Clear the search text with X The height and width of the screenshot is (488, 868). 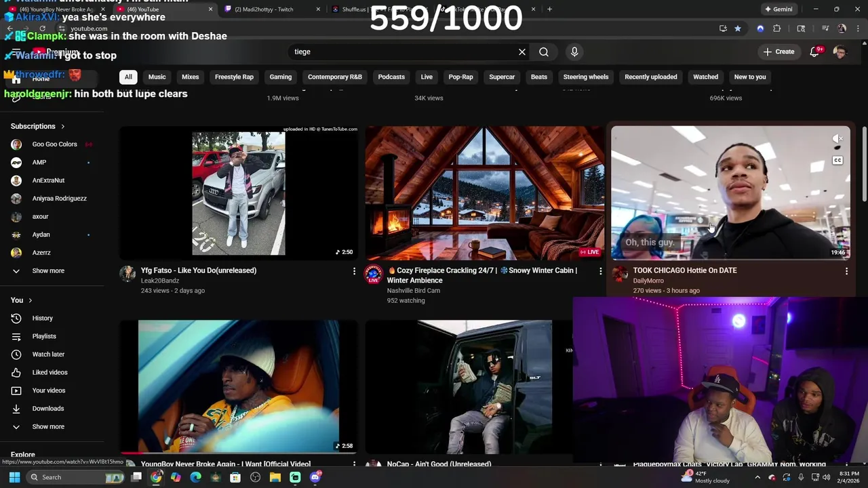pos(522,52)
